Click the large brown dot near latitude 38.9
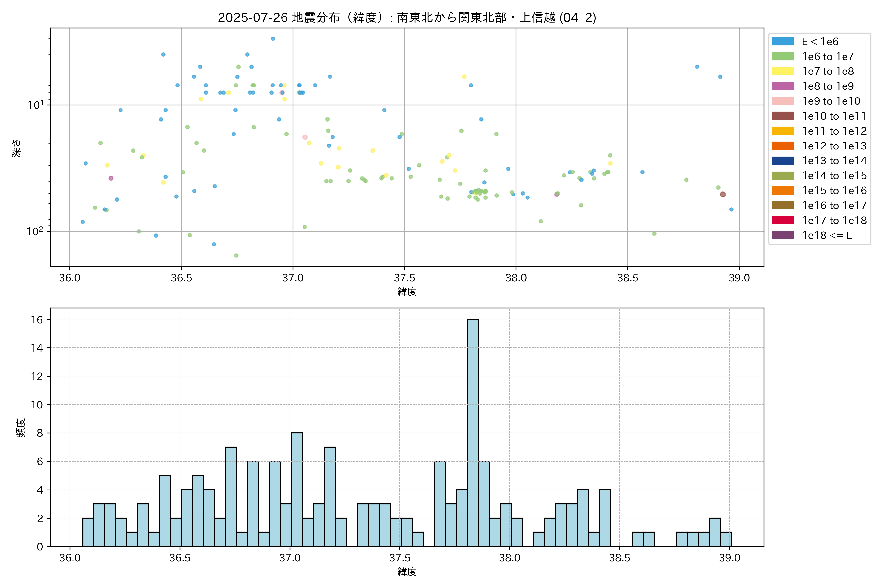882x588 pixels. pyautogui.click(x=723, y=194)
